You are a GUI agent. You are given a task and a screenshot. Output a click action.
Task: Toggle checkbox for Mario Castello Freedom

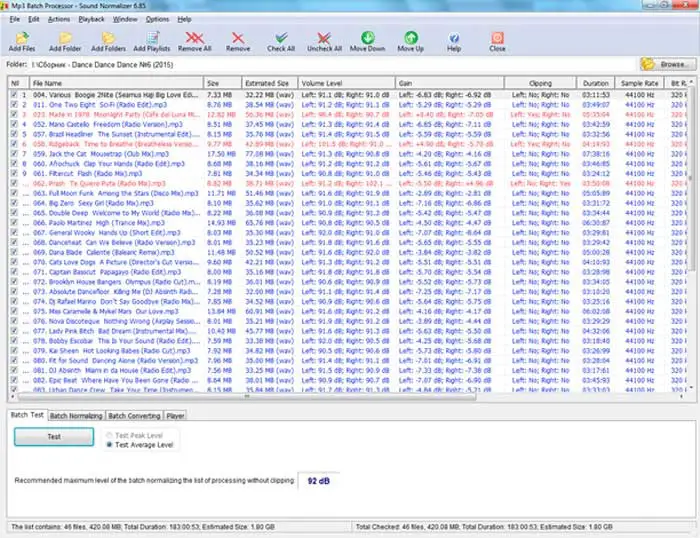(x=14, y=124)
